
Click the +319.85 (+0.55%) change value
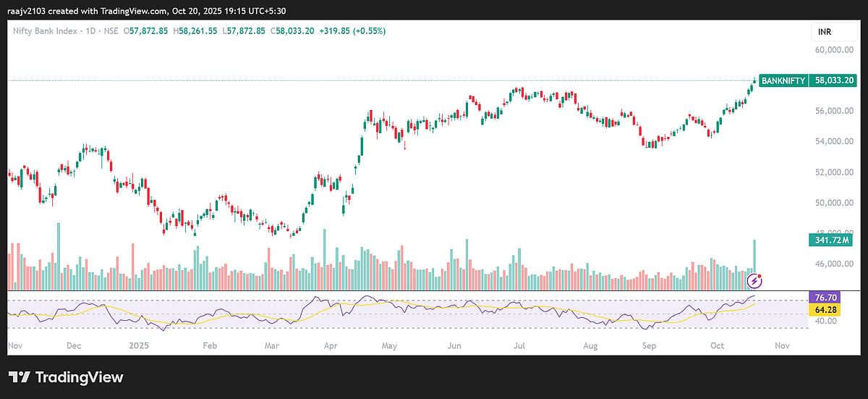pos(352,31)
